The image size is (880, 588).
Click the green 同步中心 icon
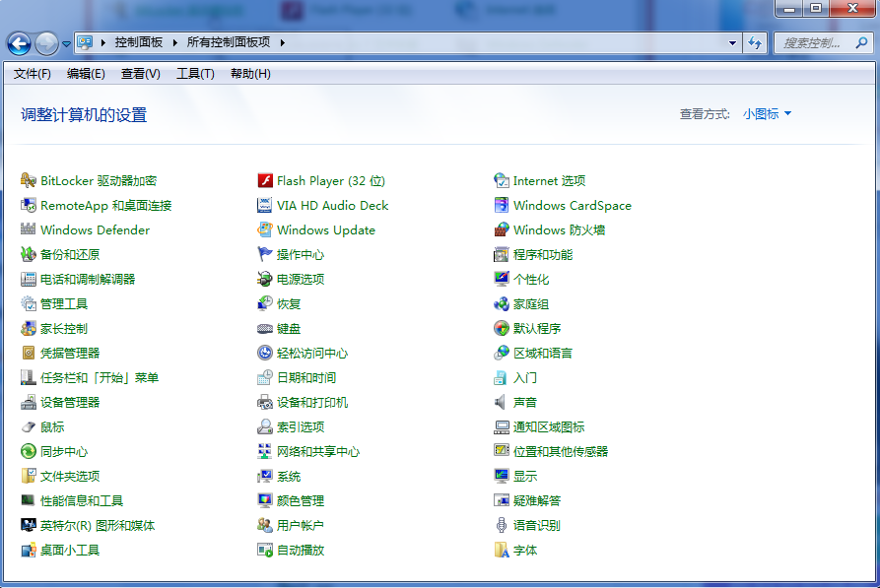(28, 452)
